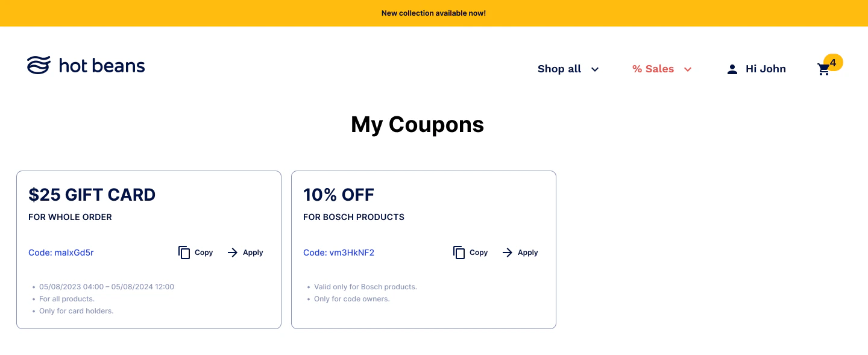The width and height of the screenshot is (868, 355).
Task: Click the arrow icon to apply the gift card
Action: pyautogui.click(x=233, y=253)
